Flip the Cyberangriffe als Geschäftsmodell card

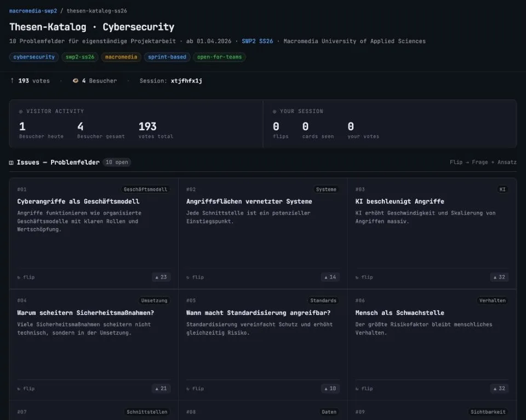26,277
